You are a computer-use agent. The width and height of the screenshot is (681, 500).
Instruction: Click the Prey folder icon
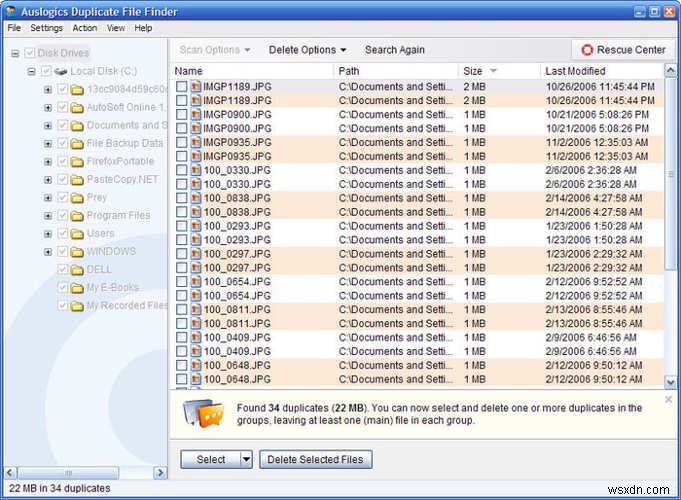(77, 198)
